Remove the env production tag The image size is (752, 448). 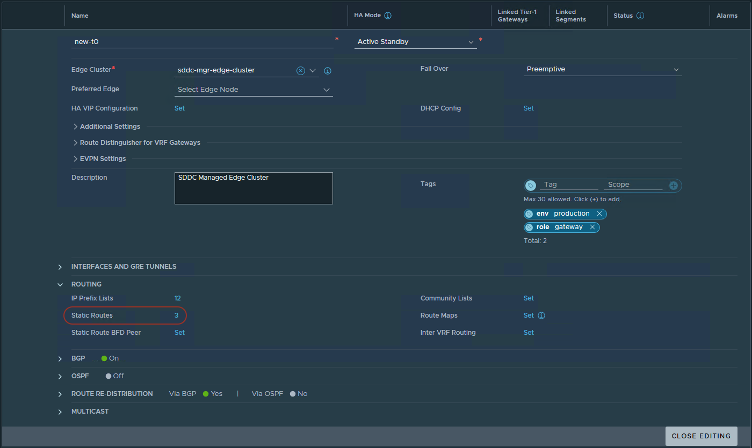(x=599, y=214)
